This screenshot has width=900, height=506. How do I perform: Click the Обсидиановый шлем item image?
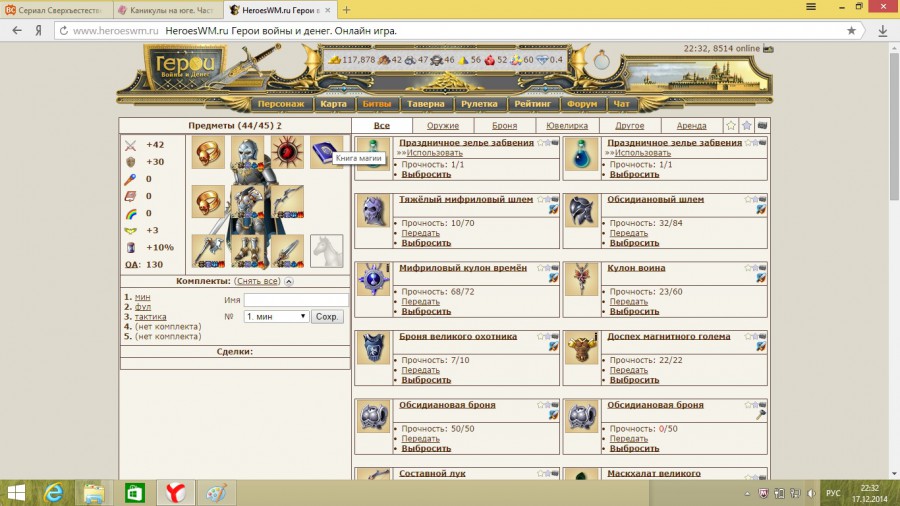581,211
